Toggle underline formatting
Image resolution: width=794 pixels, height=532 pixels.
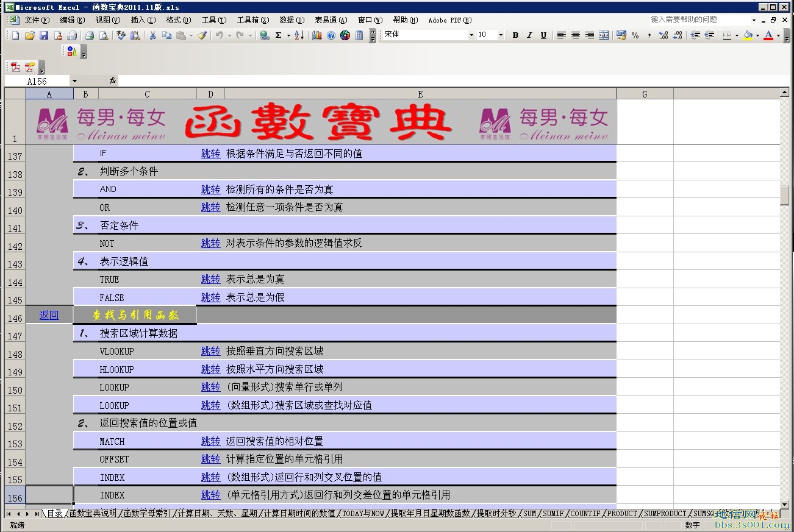click(x=543, y=35)
